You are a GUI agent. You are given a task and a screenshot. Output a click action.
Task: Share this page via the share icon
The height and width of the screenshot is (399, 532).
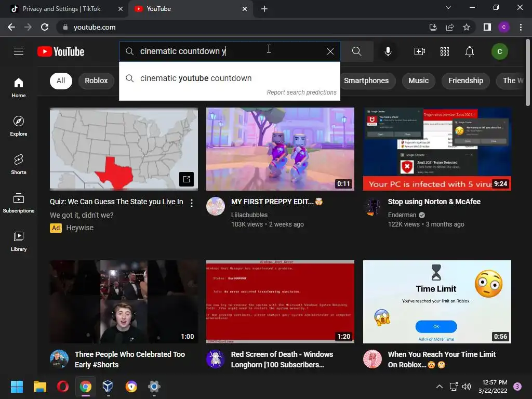click(450, 27)
